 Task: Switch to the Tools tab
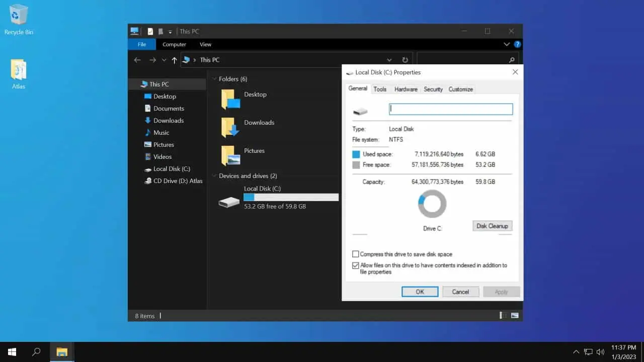pyautogui.click(x=380, y=89)
